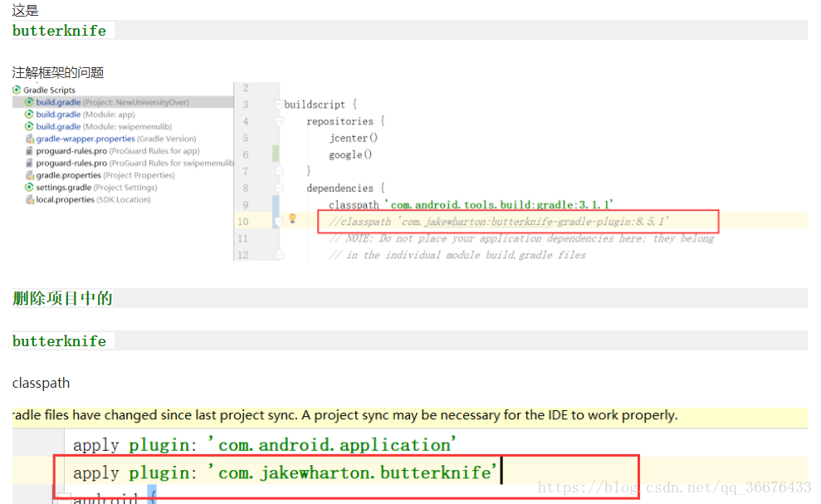Click apply plugin 'com.jakewharton.butterknife' line
This screenshot has width=821, height=504.
click(285, 472)
